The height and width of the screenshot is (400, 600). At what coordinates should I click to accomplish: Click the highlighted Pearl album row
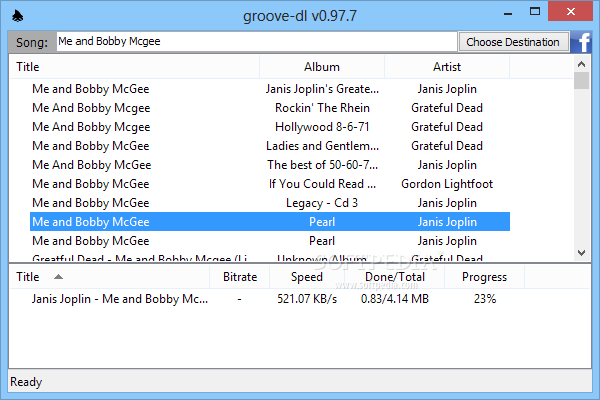pyautogui.click(x=270, y=222)
